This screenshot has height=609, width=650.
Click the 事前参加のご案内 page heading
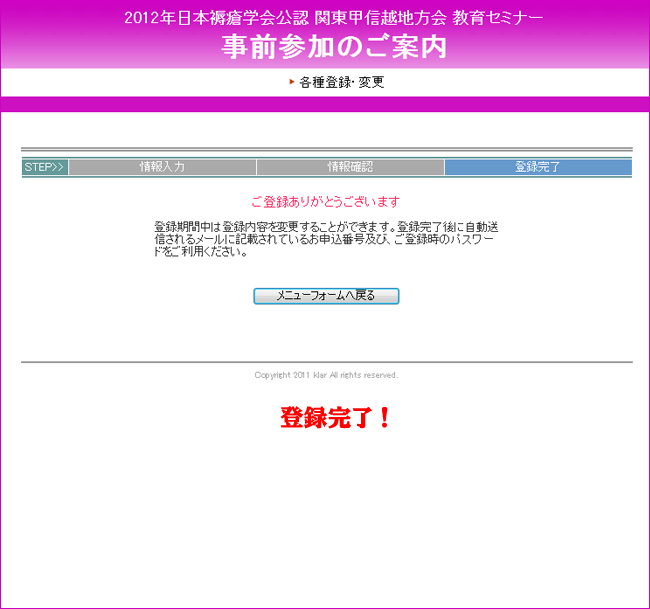click(334, 47)
